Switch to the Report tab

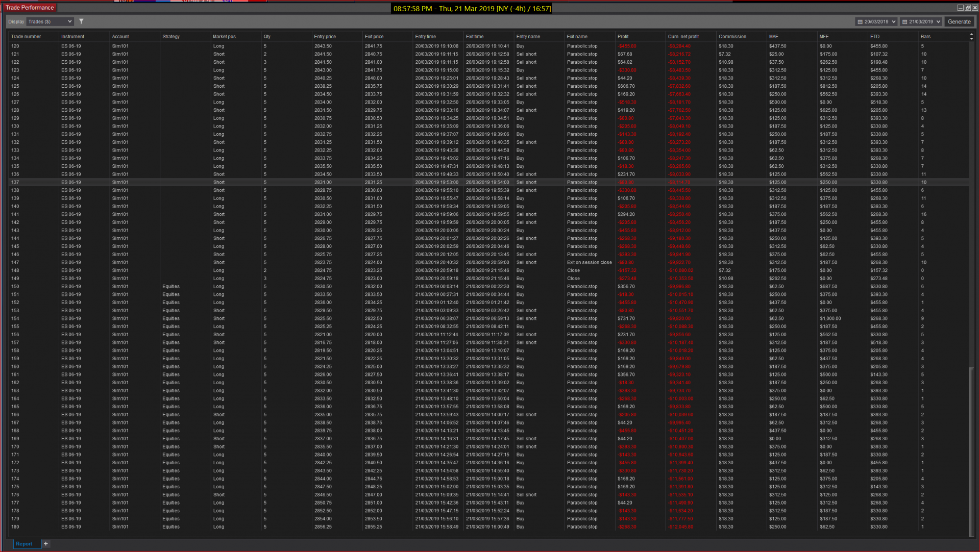tap(24, 544)
